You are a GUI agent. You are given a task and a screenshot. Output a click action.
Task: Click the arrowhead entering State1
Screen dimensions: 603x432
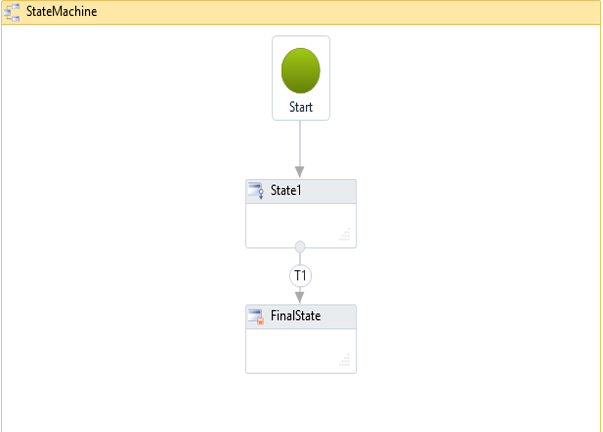coord(299,172)
